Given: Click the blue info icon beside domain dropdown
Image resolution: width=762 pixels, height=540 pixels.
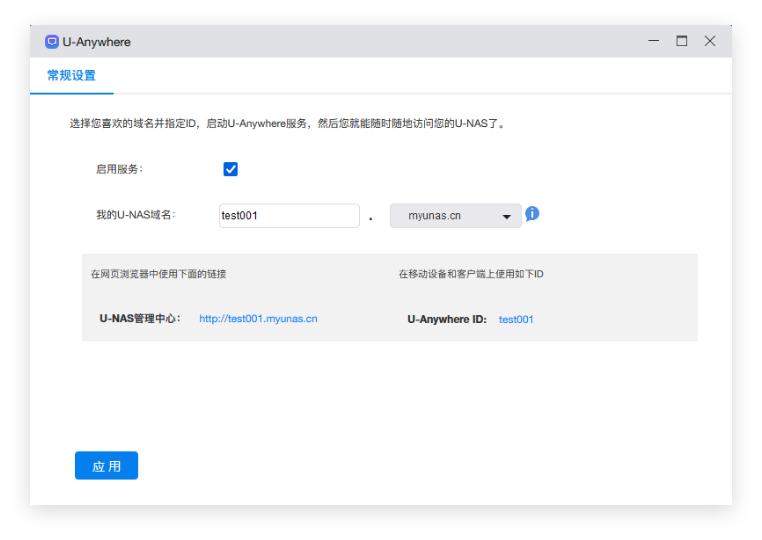Looking at the screenshot, I should (532, 214).
